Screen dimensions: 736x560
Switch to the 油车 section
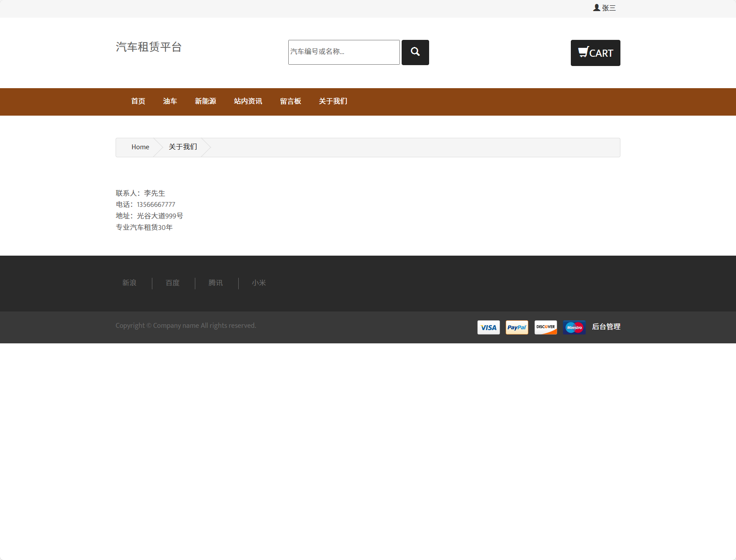tap(170, 101)
